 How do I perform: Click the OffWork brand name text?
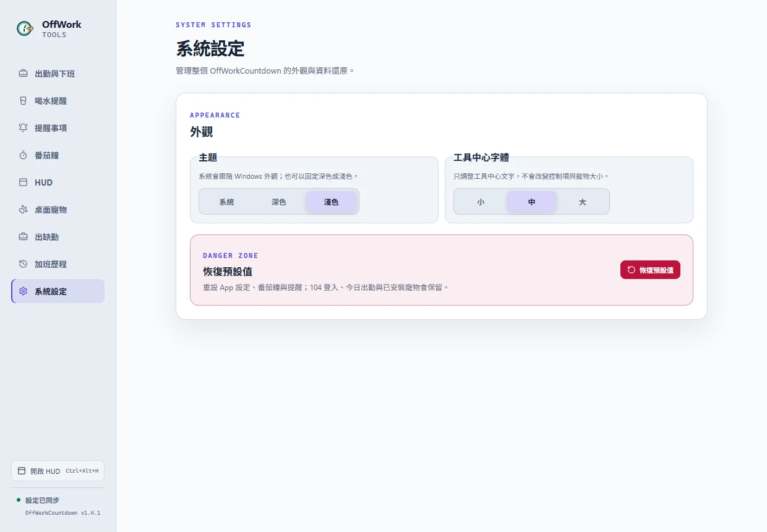coord(61,25)
